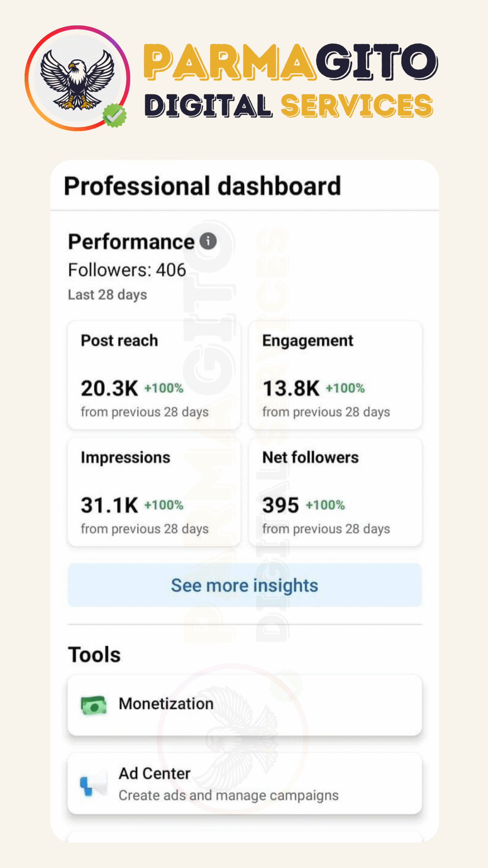Click Create ads and manage campaigns text
488x868 pixels.
click(x=228, y=795)
